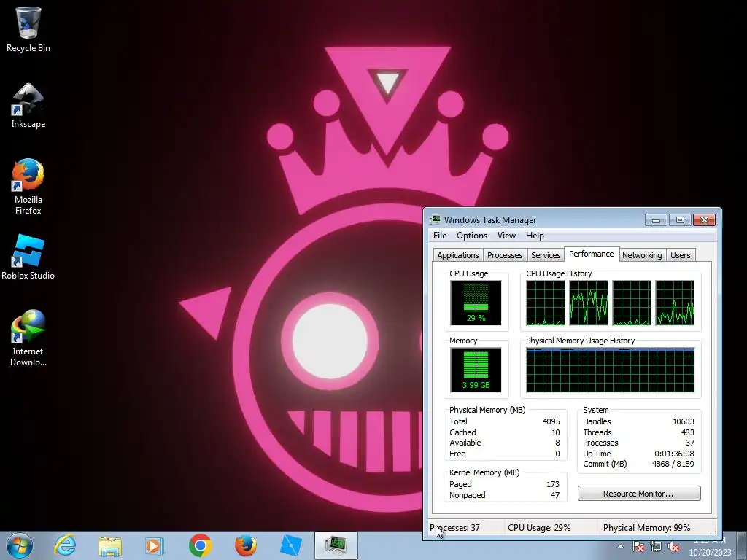Image resolution: width=747 pixels, height=560 pixels.
Task: Select the Internet Download Manager desktop shortcut
Action: [28, 338]
